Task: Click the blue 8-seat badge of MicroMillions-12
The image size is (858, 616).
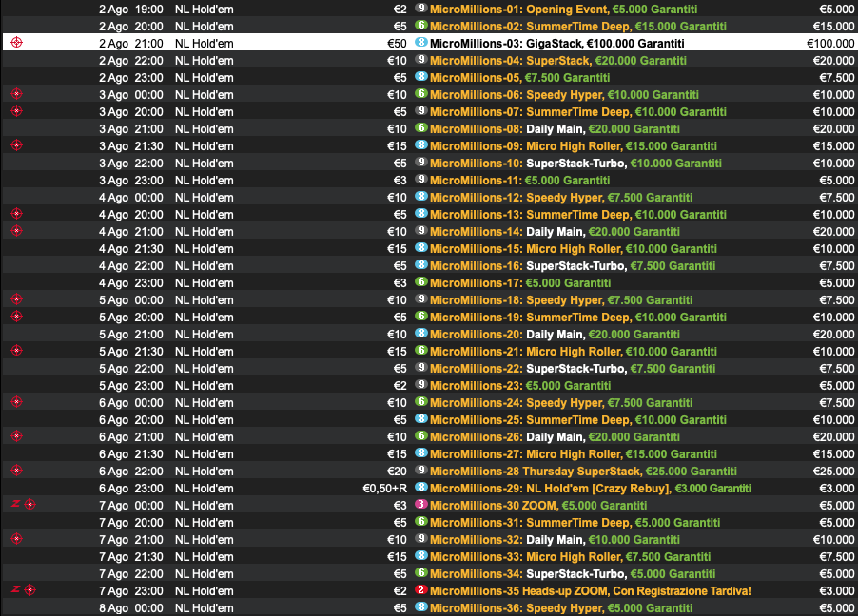Action: (x=420, y=197)
